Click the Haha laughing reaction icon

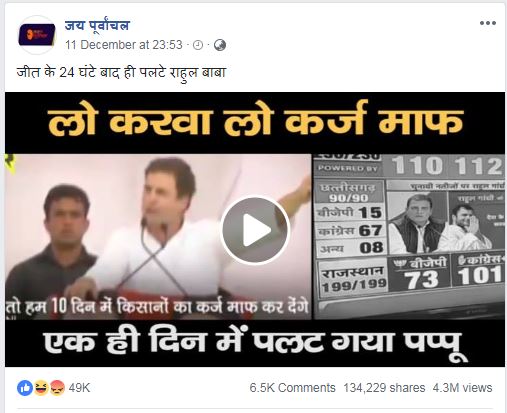click(41, 388)
